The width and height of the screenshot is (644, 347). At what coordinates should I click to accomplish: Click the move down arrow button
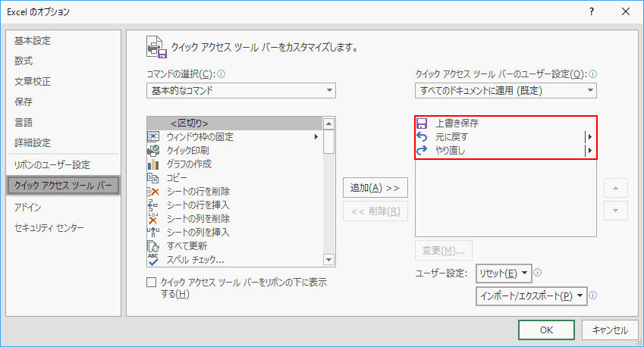click(616, 211)
